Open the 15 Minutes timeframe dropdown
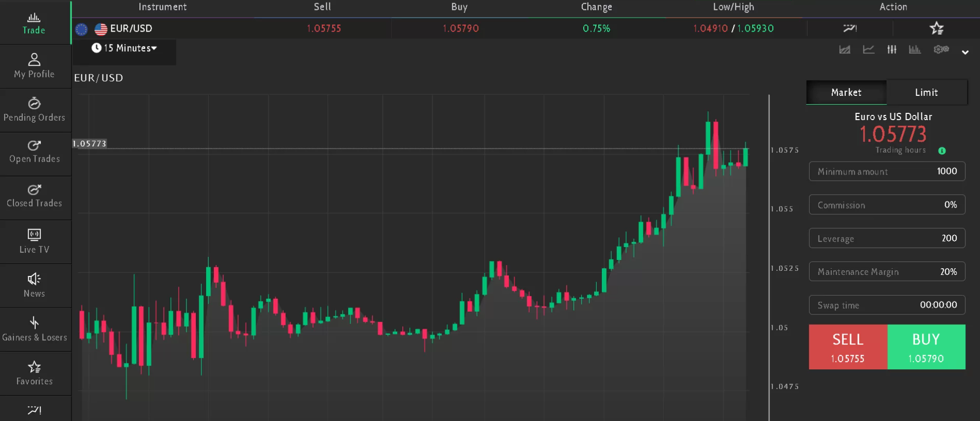Screen dimensions: 980x421 (x=125, y=48)
